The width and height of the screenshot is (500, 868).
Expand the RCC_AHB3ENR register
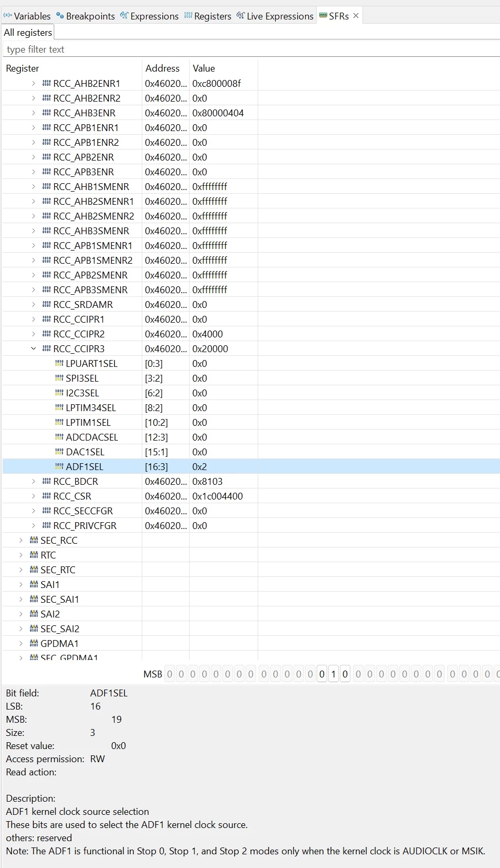click(34, 113)
